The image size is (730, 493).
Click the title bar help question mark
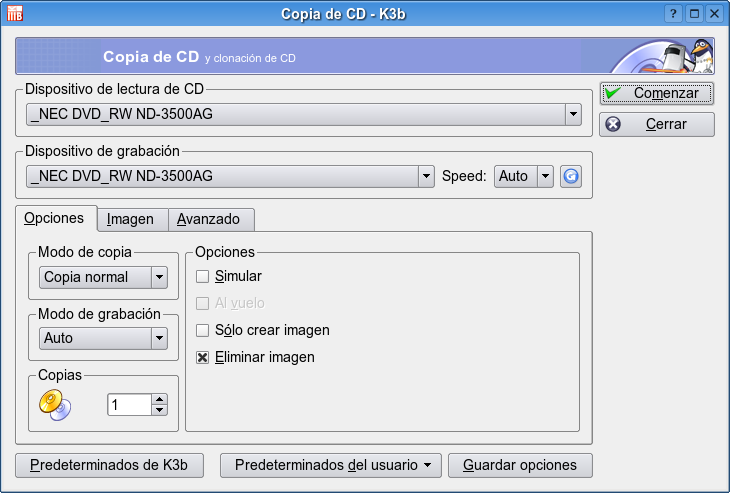coord(674,14)
